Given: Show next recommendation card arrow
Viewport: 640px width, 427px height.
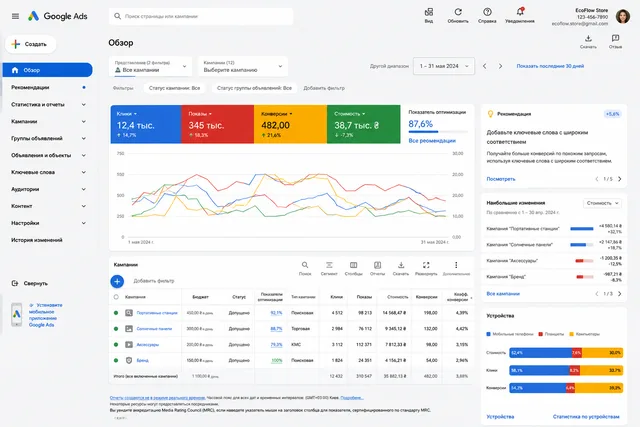Looking at the screenshot, I should 620,179.
